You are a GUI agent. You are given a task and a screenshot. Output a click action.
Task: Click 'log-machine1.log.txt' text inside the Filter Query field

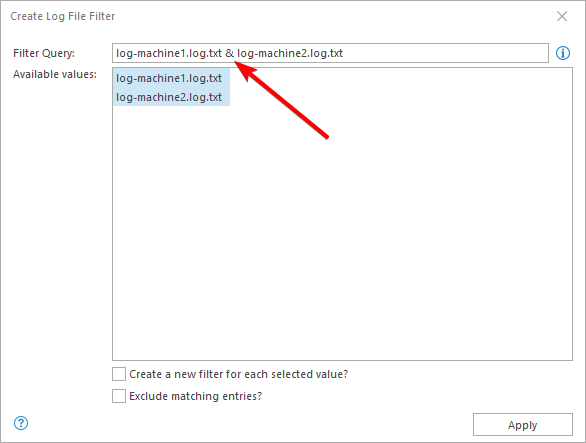point(169,53)
